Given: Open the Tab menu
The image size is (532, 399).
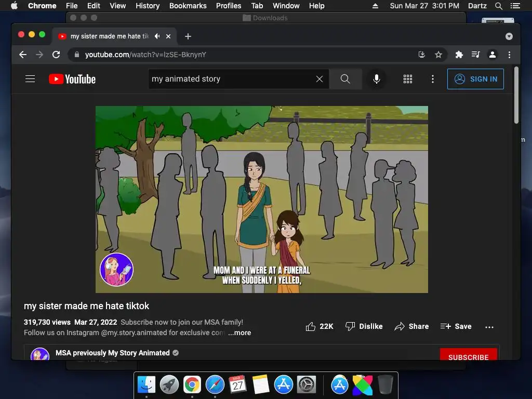Looking at the screenshot, I should [257, 6].
